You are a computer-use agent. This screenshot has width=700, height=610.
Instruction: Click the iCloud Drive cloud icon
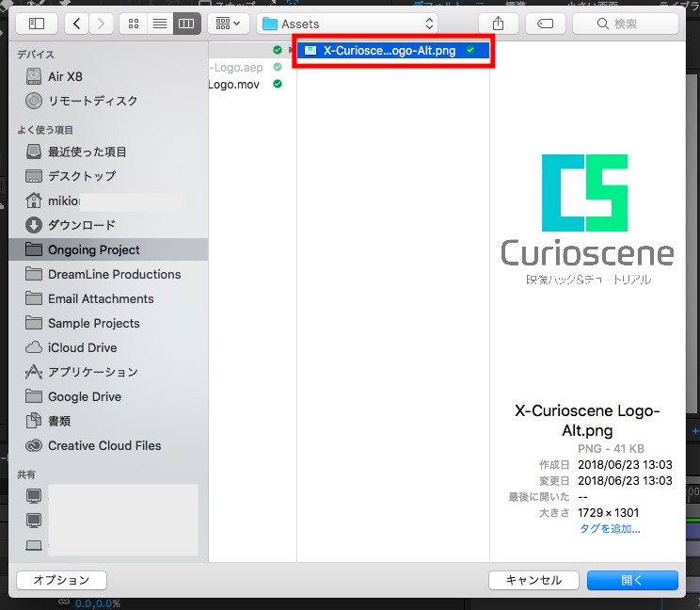click(34, 347)
